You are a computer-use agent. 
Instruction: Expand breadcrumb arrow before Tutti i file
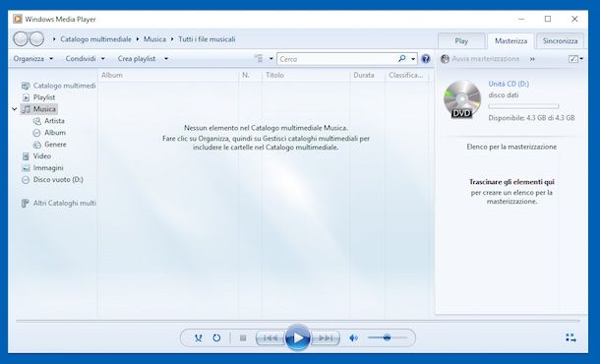(x=172, y=39)
